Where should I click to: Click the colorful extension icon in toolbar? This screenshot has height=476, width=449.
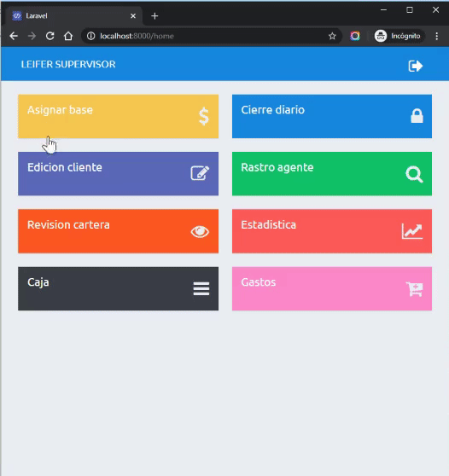pyautogui.click(x=355, y=36)
